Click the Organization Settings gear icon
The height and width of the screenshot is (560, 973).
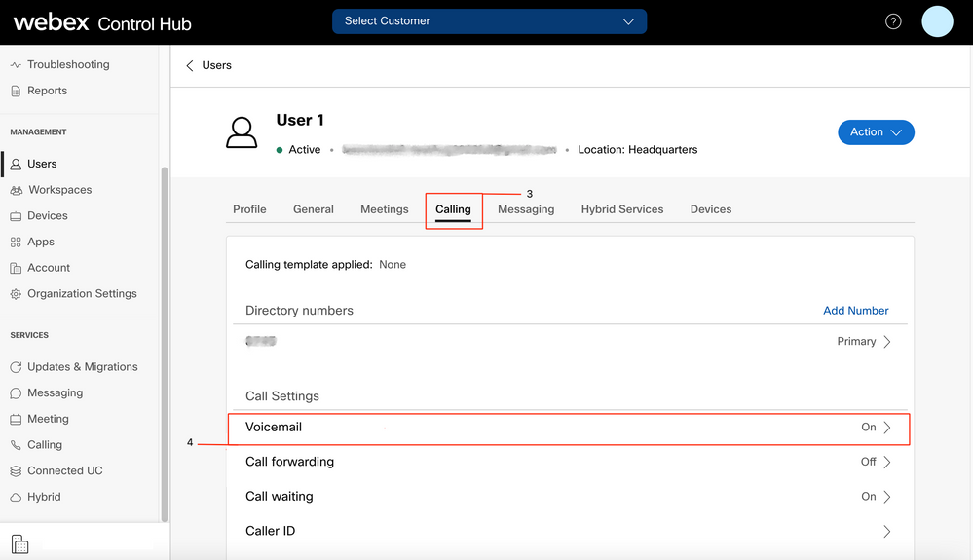point(16,294)
